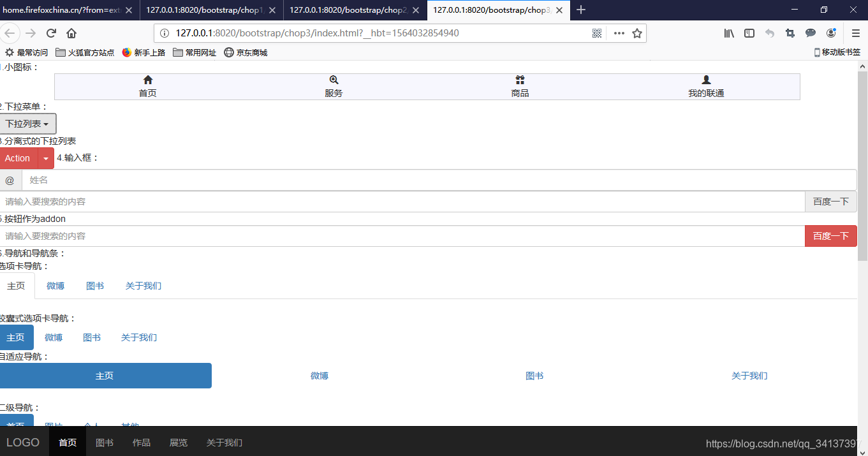
Task: Expand the 下拉列表 dropdown button
Action: [27, 124]
